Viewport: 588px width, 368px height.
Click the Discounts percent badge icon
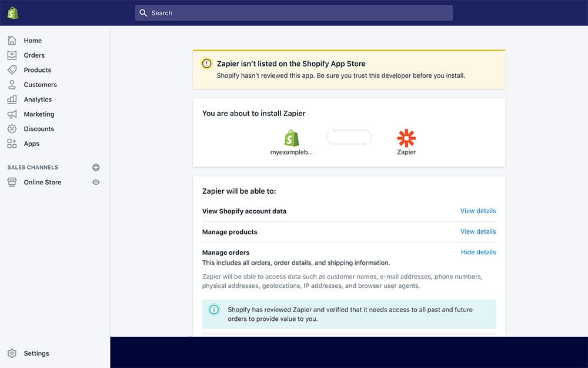click(x=12, y=129)
